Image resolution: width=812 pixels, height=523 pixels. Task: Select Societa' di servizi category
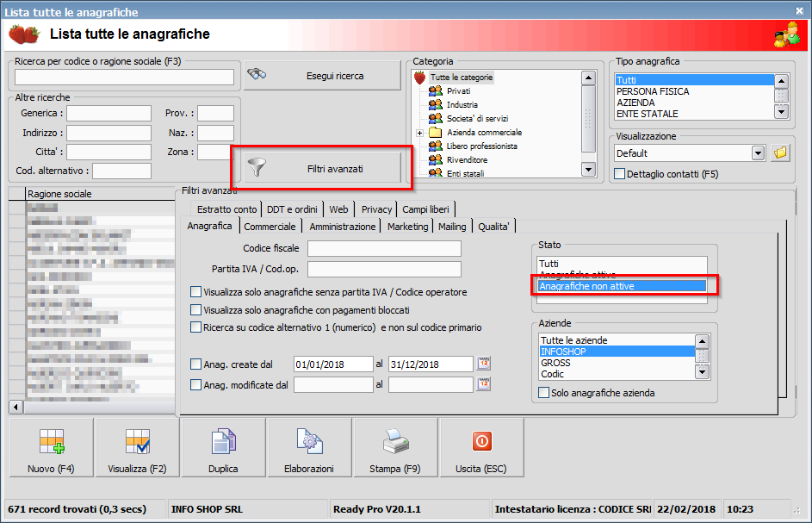point(477,119)
